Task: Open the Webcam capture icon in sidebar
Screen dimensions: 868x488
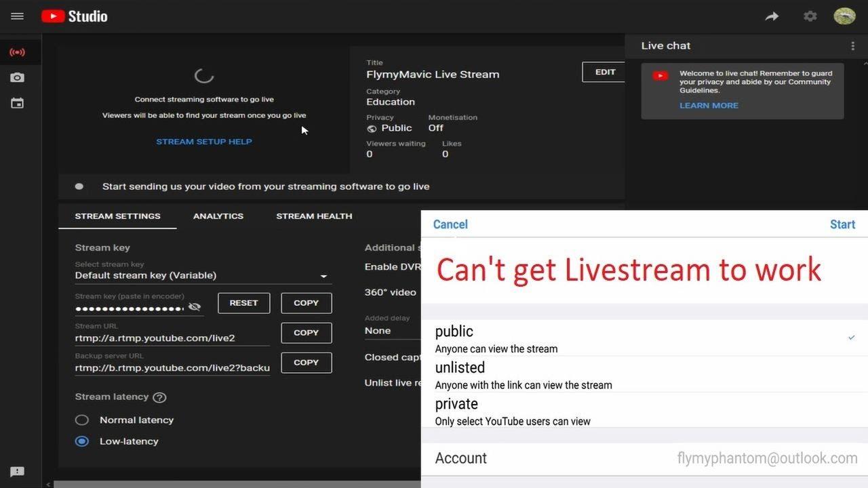Action: point(17,77)
